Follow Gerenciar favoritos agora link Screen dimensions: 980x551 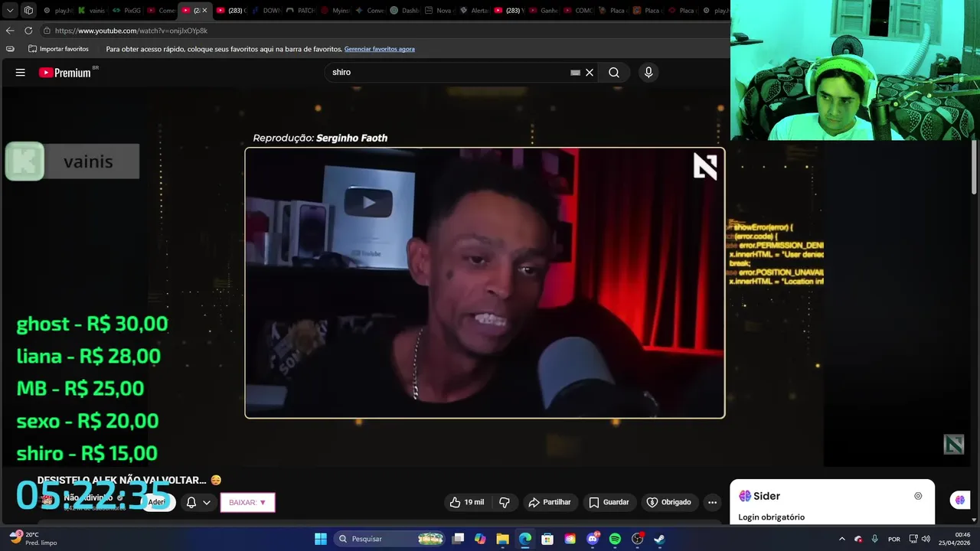380,49
